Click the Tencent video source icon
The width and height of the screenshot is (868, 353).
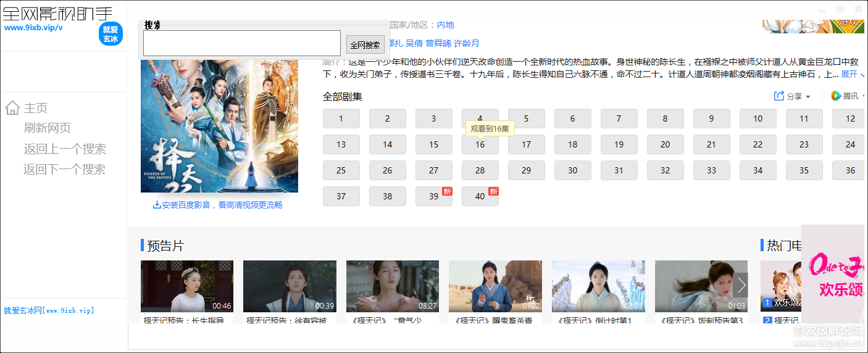click(x=836, y=96)
